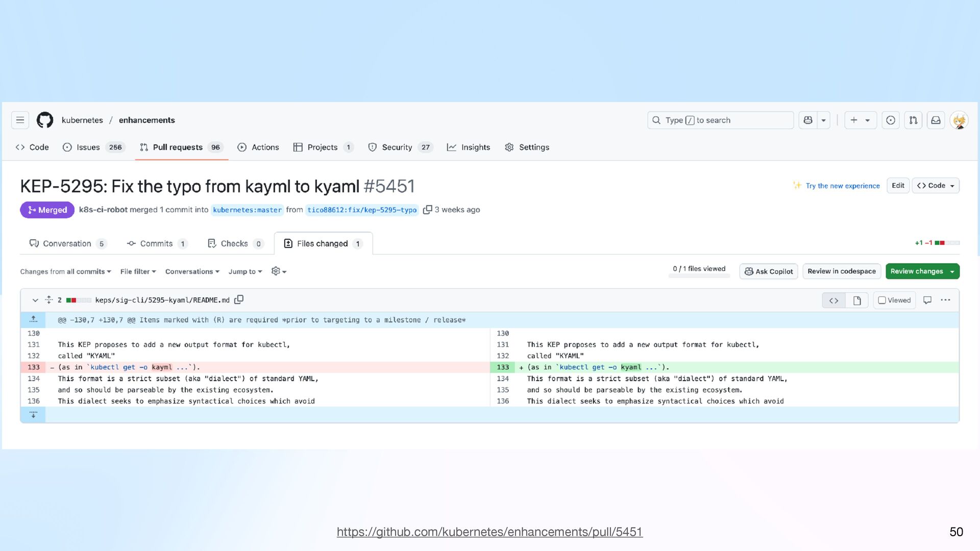Expand diff lines upward arrow
The image size is (980, 551).
pos(33,320)
